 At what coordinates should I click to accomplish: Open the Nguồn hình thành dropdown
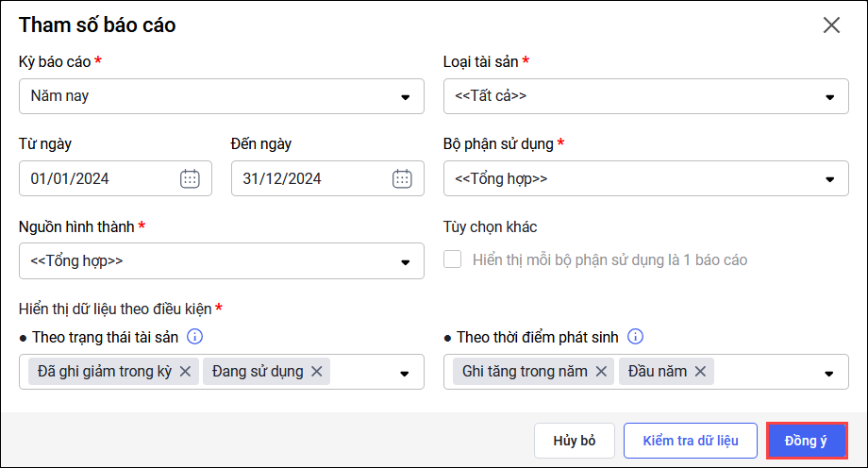coord(405,261)
